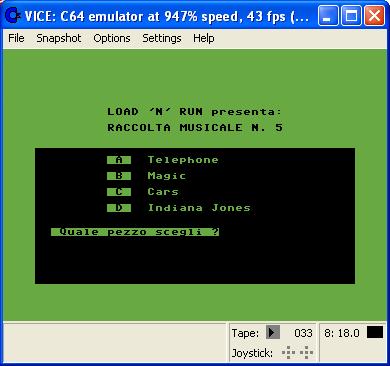Open the File menu
The image size is (390, 366).
(x=16, y=38)
